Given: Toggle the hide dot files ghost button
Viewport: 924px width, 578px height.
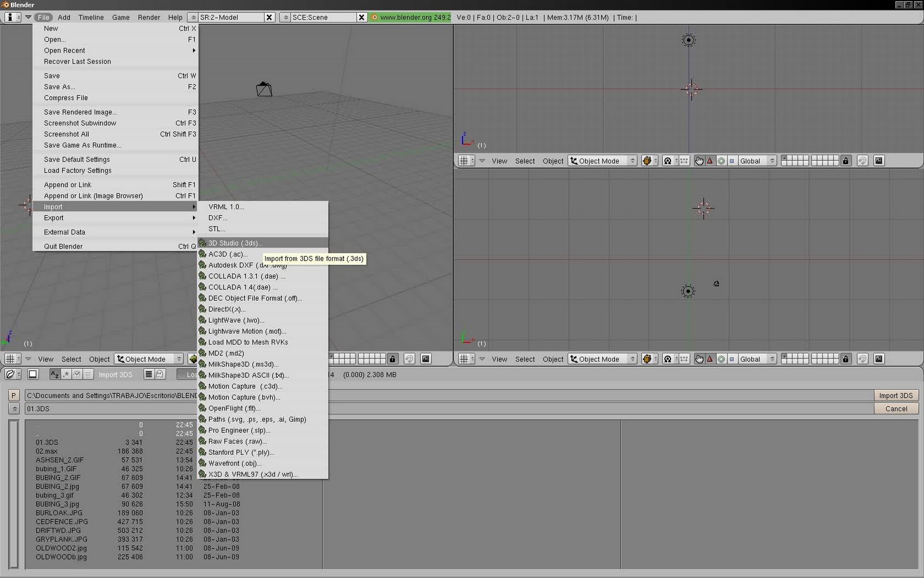Looking at the screenshot, I should (x=160, y=375).
